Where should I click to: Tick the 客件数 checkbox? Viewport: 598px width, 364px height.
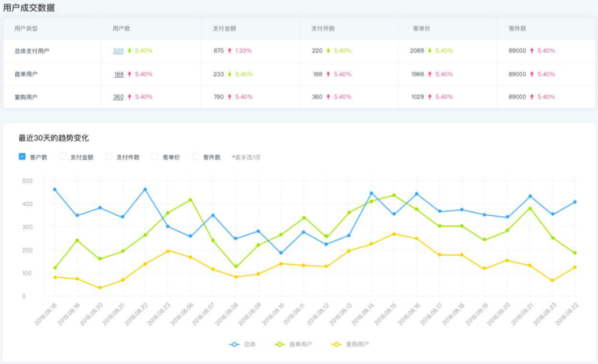coord(196,157)
